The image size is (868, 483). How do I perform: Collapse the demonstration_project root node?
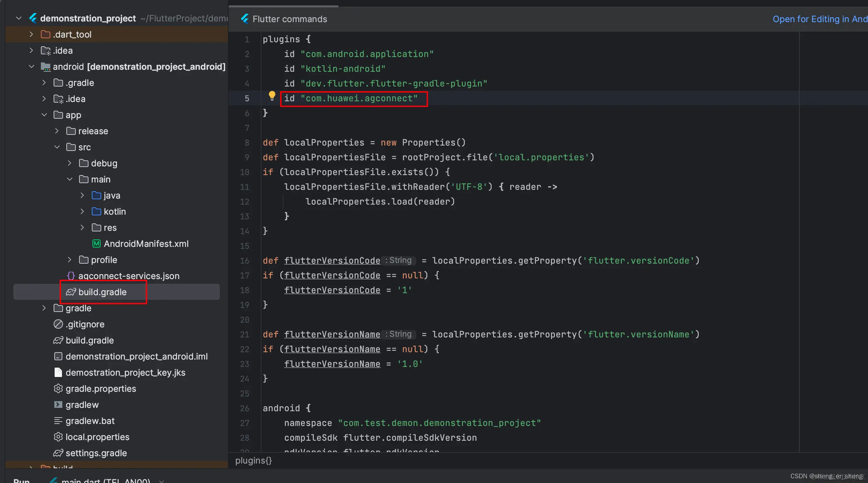(x=19, y=18)
